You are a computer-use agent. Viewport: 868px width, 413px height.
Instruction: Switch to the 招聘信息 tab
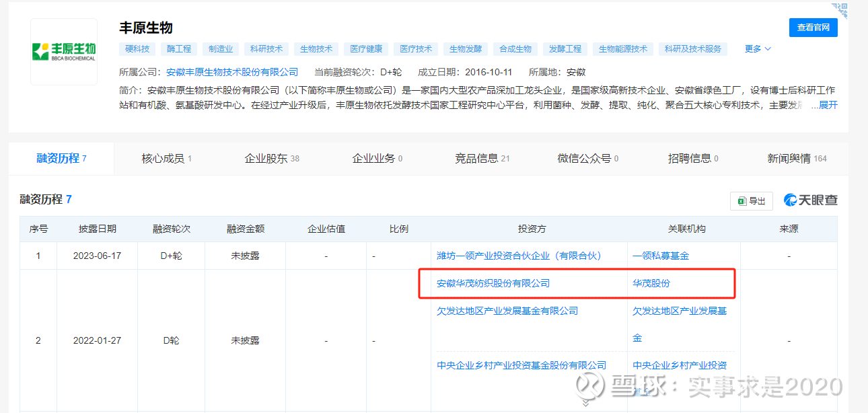[x=692, y=159]
